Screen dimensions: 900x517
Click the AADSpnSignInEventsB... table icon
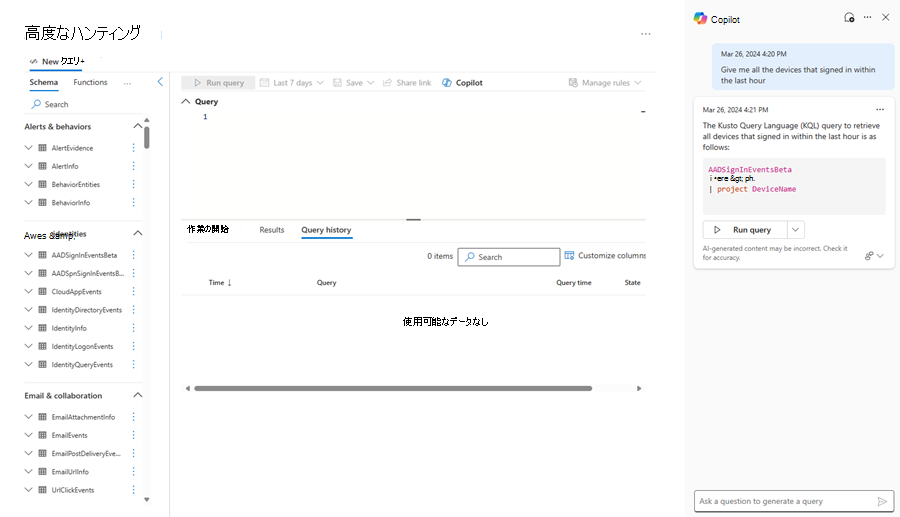click(42, 273)
